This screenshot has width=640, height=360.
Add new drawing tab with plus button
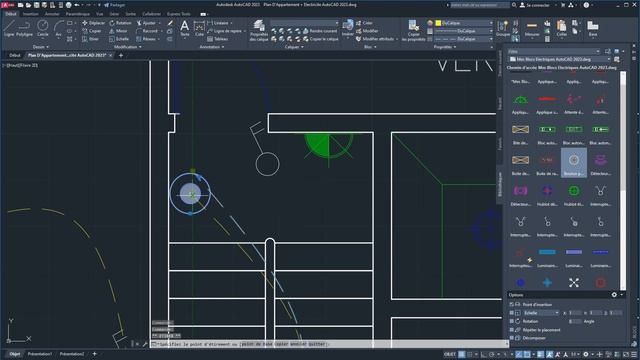[121, 55]
